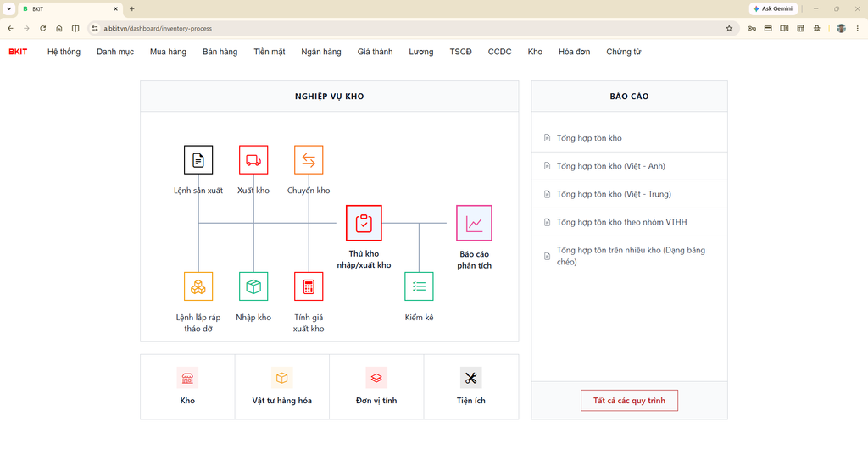Open the Nhập kho box icon
Viewport: 868px width, 466px height.
(x=253, y=286)
